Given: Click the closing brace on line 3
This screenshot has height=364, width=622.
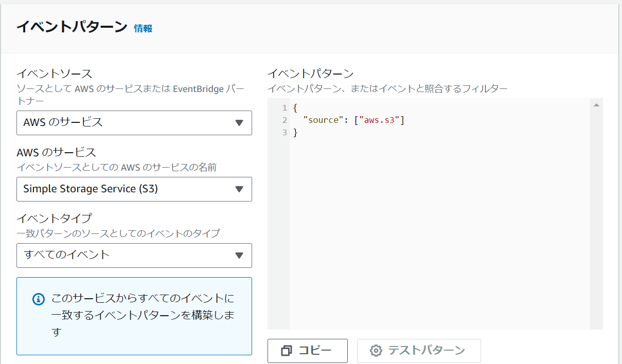Looking at the screenshot, I should click(x=295, y=133).
